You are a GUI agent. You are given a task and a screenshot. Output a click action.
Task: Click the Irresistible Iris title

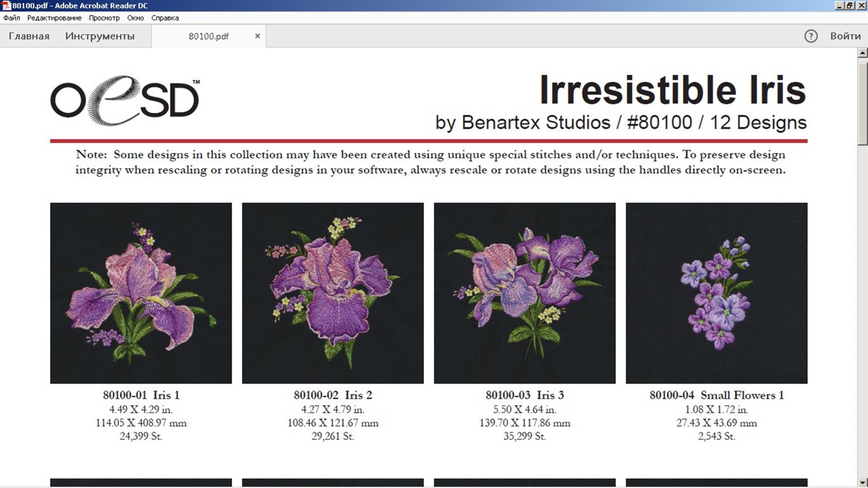pos(673,90)
